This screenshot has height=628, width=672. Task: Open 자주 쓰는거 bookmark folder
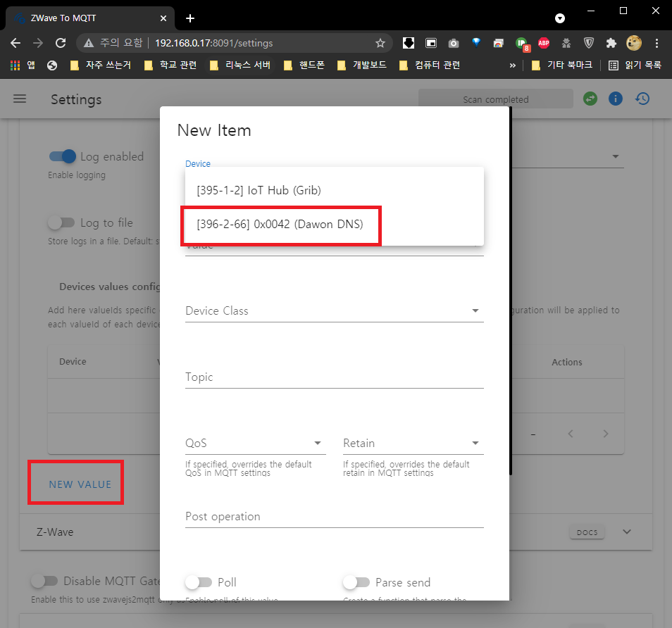pyautogui.click(x=101, y=65)
